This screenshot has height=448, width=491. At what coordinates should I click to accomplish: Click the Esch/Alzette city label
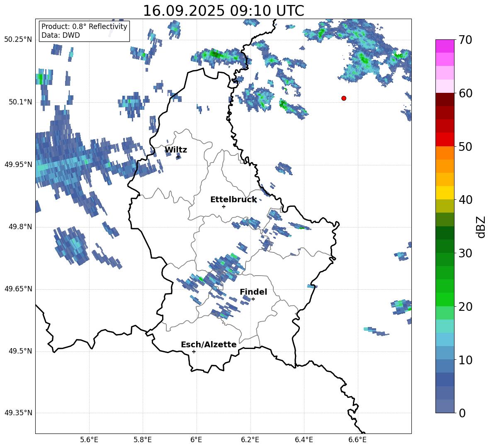(x=209, y=345)
